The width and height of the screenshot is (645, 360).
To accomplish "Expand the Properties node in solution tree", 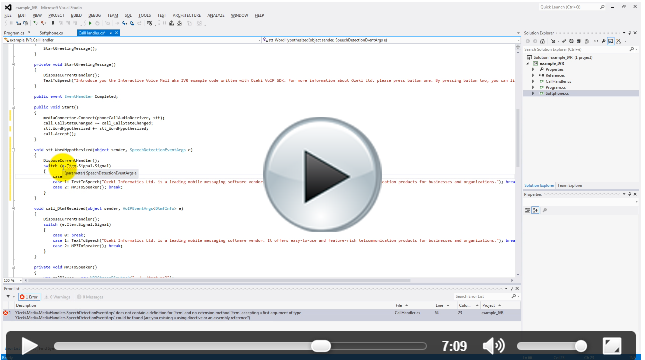I will [x=533, y=70].
